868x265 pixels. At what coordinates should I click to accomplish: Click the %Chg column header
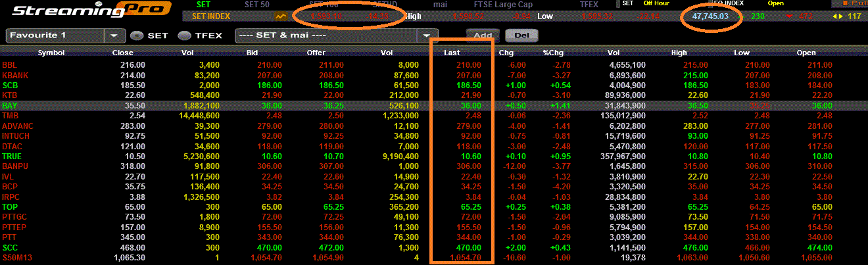[553, 53]
